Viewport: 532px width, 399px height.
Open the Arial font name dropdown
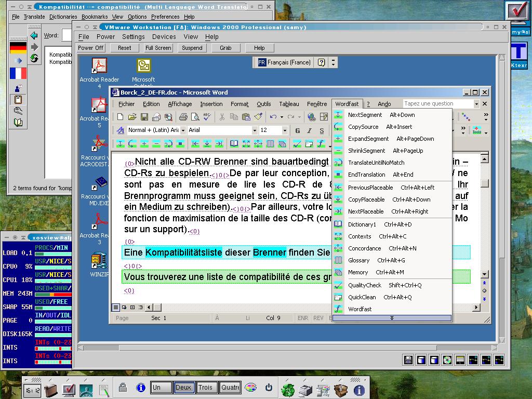click(255, 130)
